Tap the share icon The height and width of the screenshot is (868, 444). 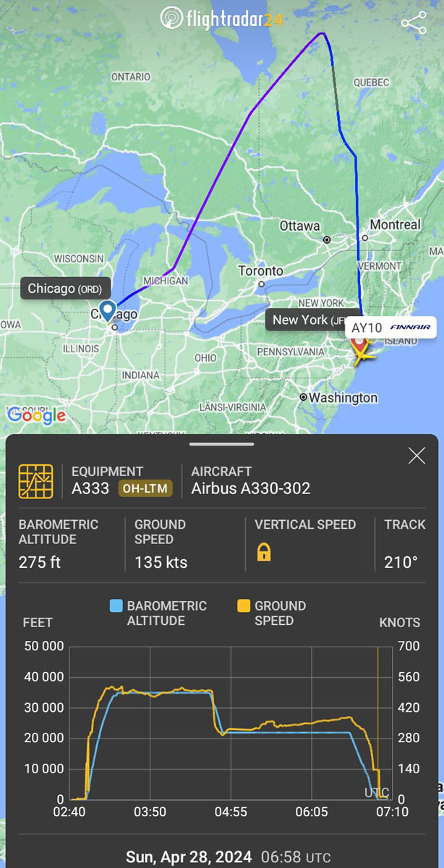pyautogui.click(x=414, y=22)
